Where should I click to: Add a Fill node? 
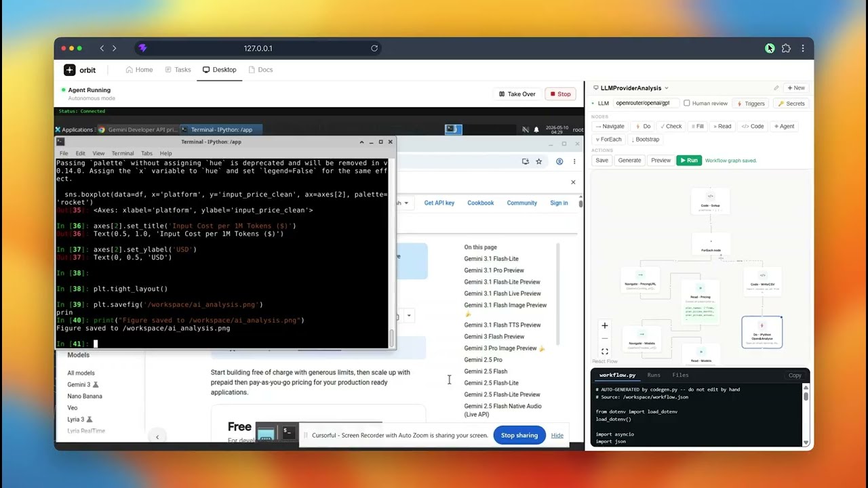(x=697, y=126)
